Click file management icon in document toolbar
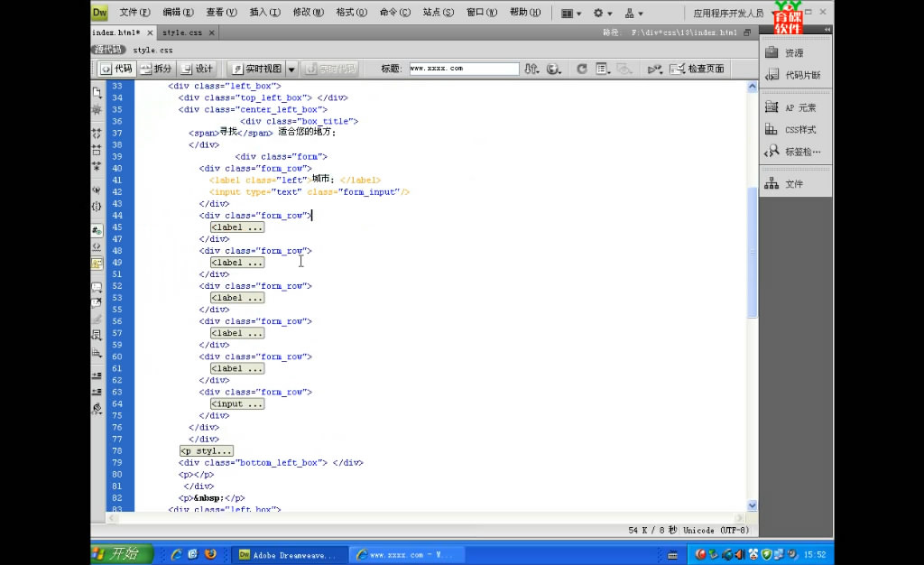This screenshot has width=924, height=565. [x=531, y=69]
